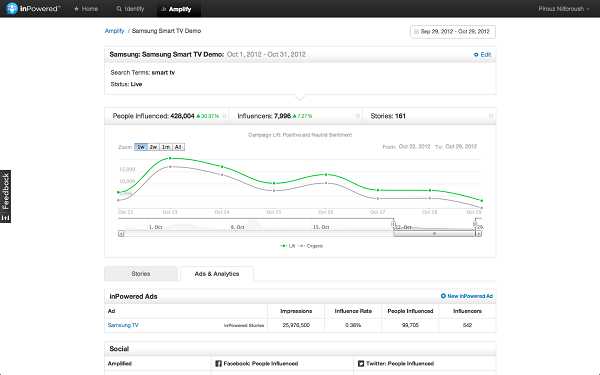Set chart zoom to 2w
Image resolution: width=600 pixels, height=375 pixels.
tap(153, 147)
